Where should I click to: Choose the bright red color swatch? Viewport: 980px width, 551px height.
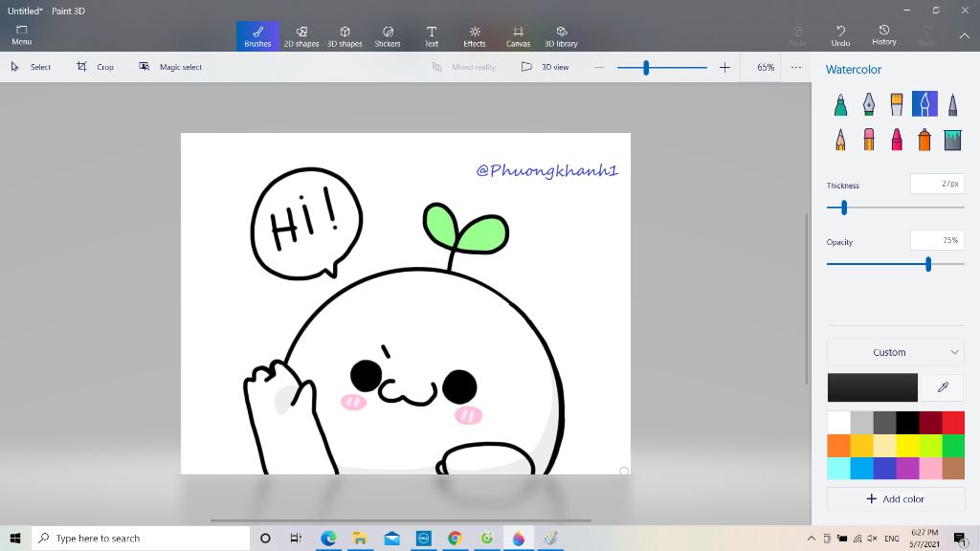point(953,423)
